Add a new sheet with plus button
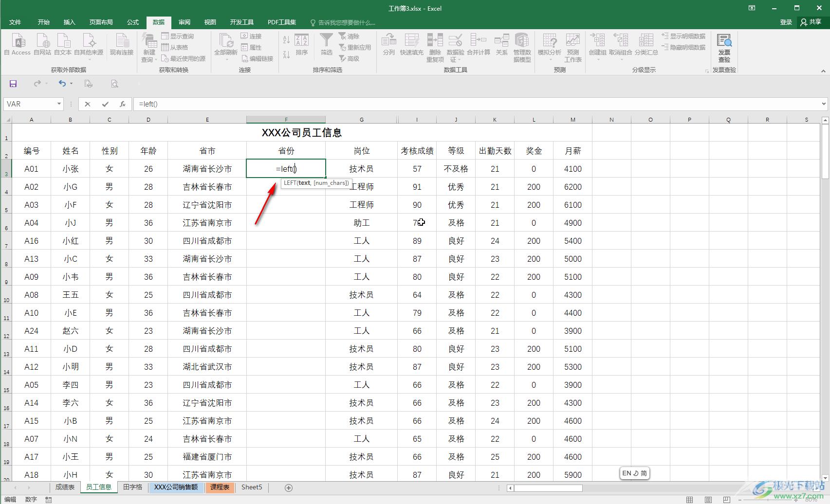Screen dimensions: 830x504 pyautogui.click(x=289, y=487)
